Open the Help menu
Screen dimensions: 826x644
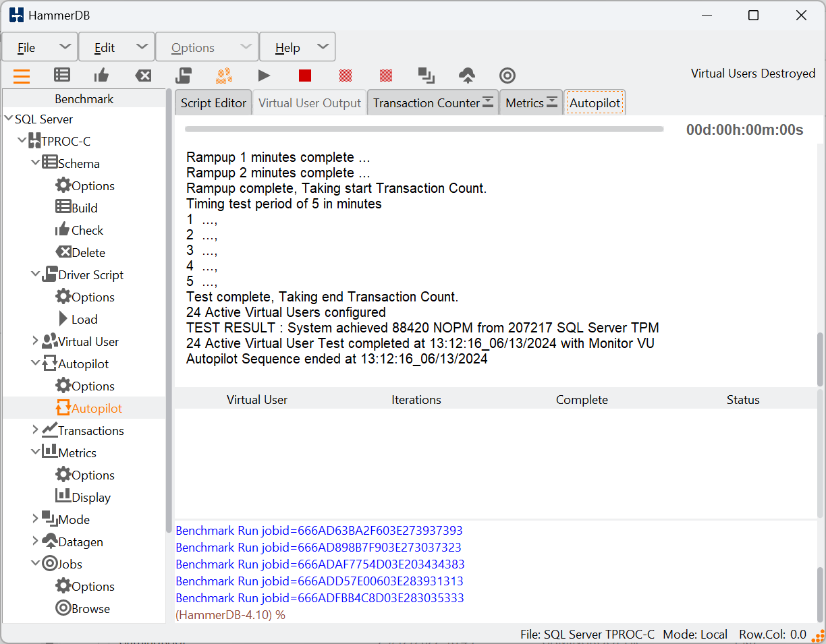pos(298,47)
